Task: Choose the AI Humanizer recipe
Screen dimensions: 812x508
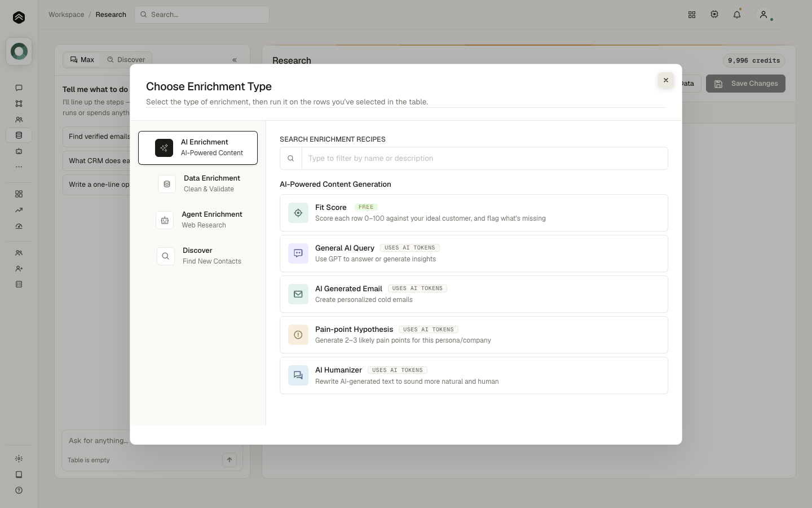Action: click(474, 375)
